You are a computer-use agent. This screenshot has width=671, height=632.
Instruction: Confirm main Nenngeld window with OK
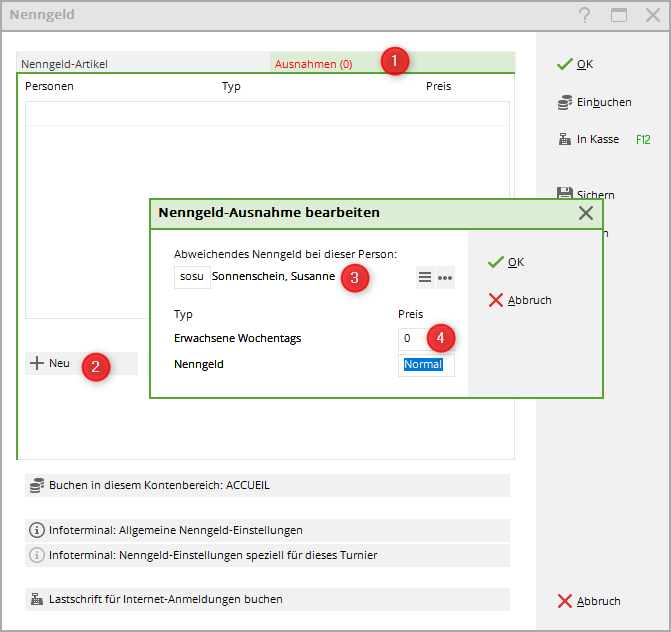pyautogui.click(x=575, y=64)
